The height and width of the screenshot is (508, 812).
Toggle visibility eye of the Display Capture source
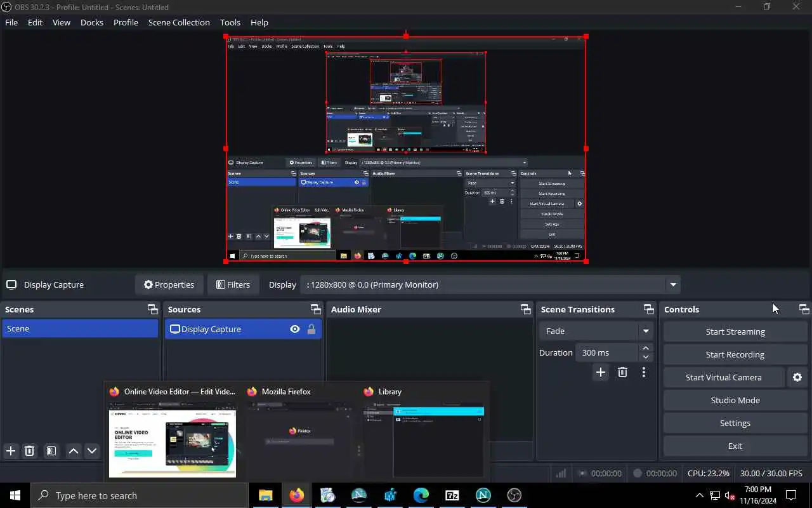(x=294, y=329)
